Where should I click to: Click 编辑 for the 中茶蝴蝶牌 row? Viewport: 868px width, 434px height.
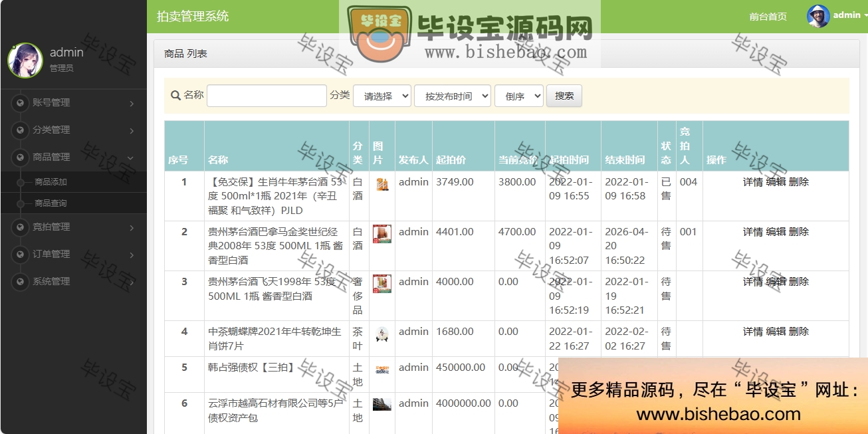point(776,332)
